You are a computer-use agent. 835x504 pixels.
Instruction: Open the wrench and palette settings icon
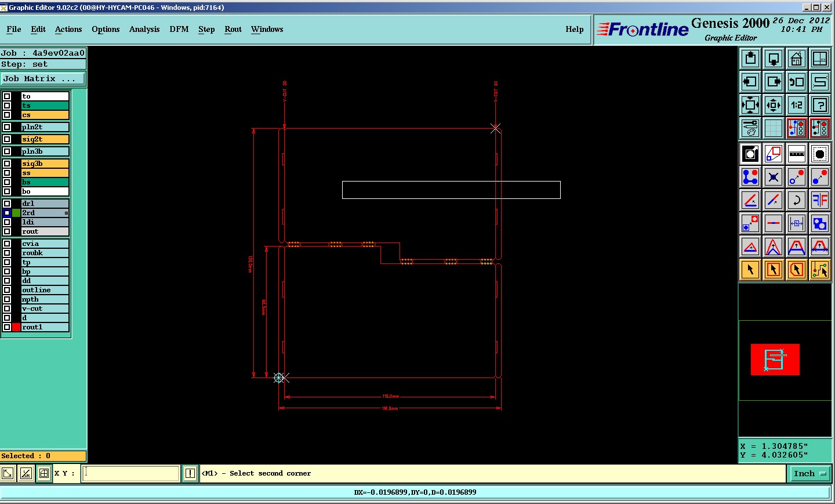750,128
